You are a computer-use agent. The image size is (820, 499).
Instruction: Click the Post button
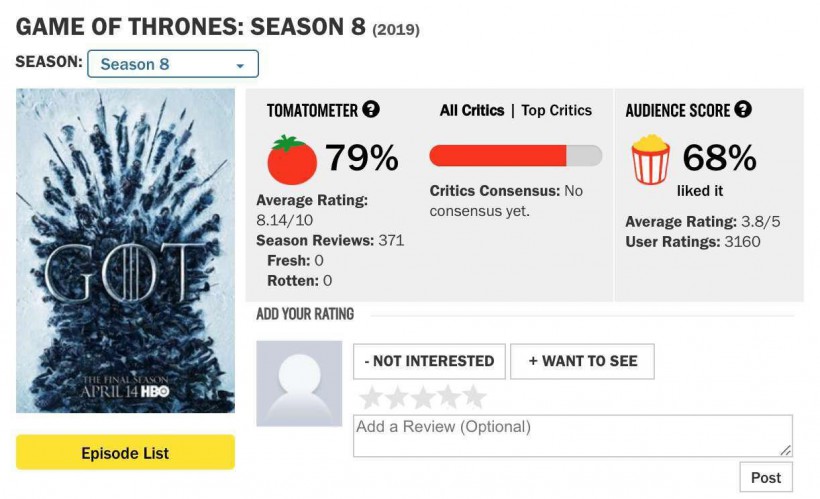pyautogui.click(x=766, y=477)
